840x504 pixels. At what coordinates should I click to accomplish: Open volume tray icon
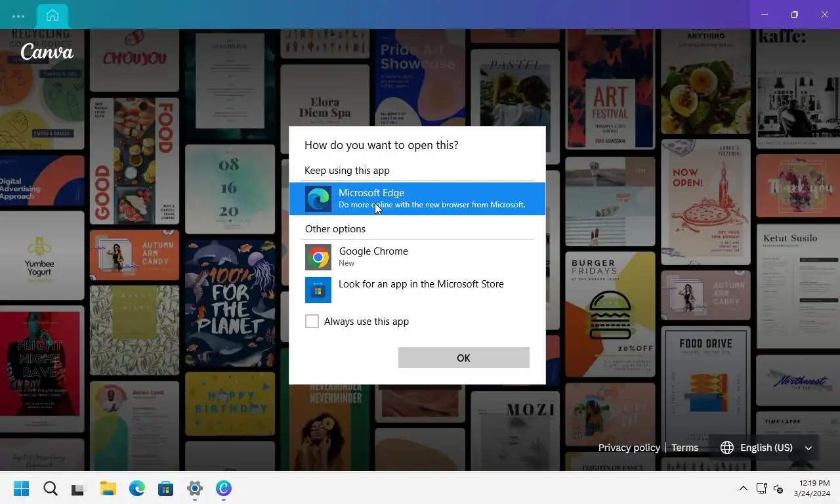click(778, 488)
